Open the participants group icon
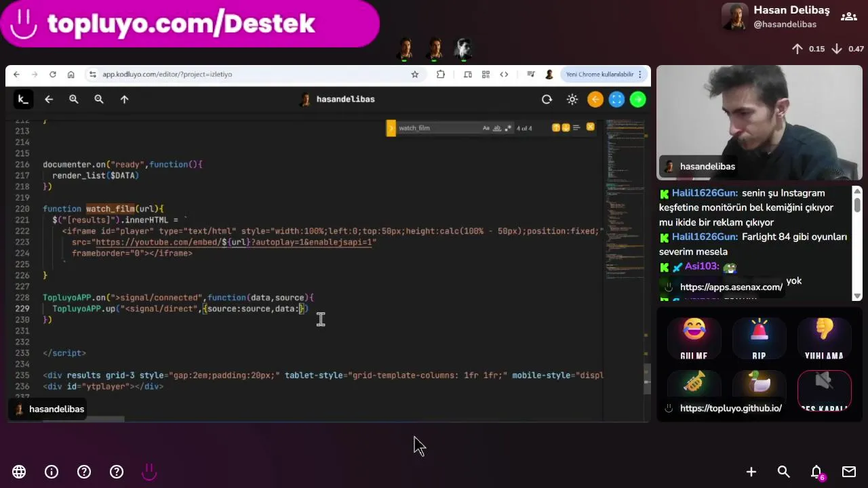 coord(848,16)
